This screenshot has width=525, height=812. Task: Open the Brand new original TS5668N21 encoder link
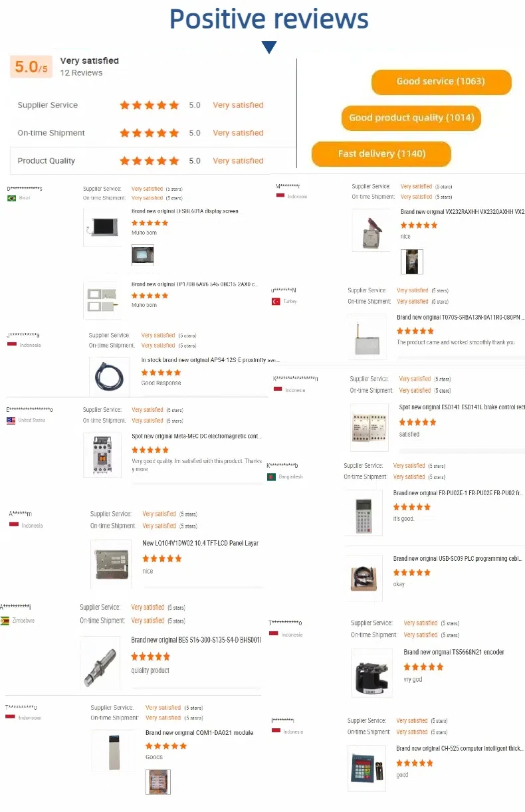click(453, 653)
